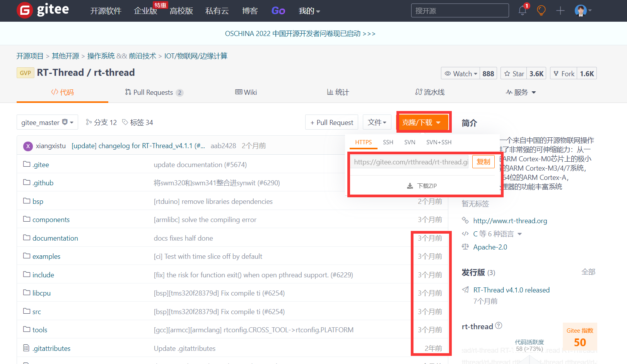Click .gitattributes file icon

(26, 348)
